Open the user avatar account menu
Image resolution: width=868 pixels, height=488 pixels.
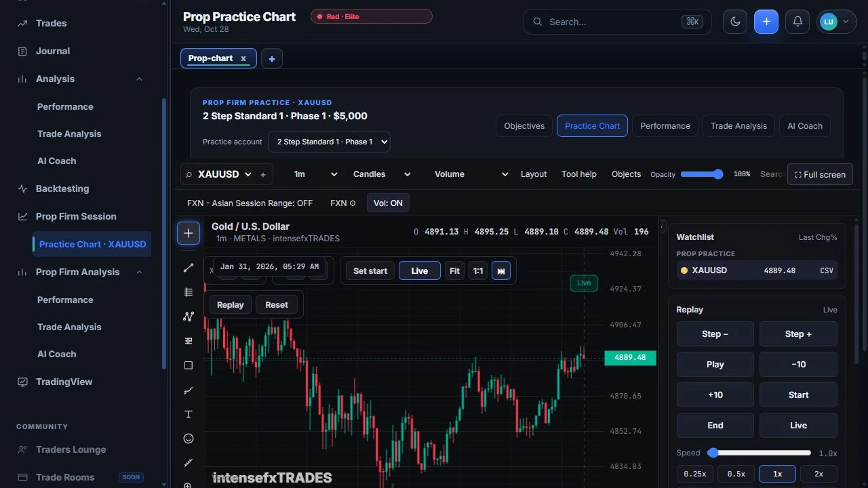tap(836, 22)
